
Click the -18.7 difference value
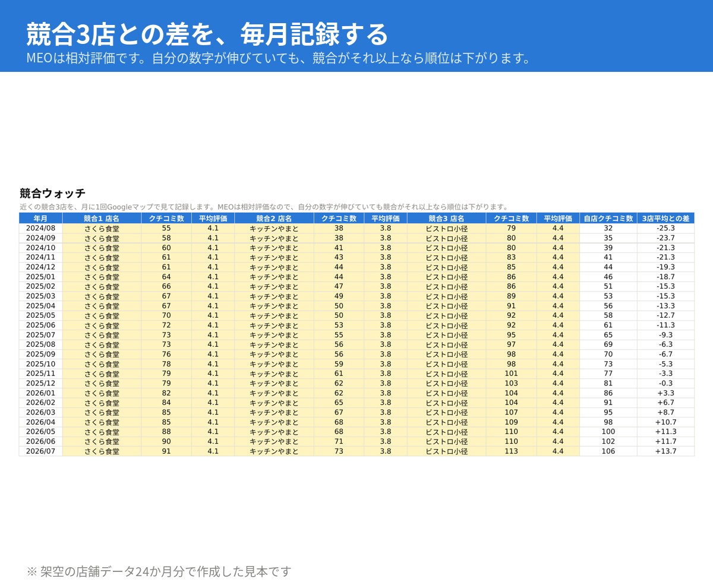click(x=665, y=277)
